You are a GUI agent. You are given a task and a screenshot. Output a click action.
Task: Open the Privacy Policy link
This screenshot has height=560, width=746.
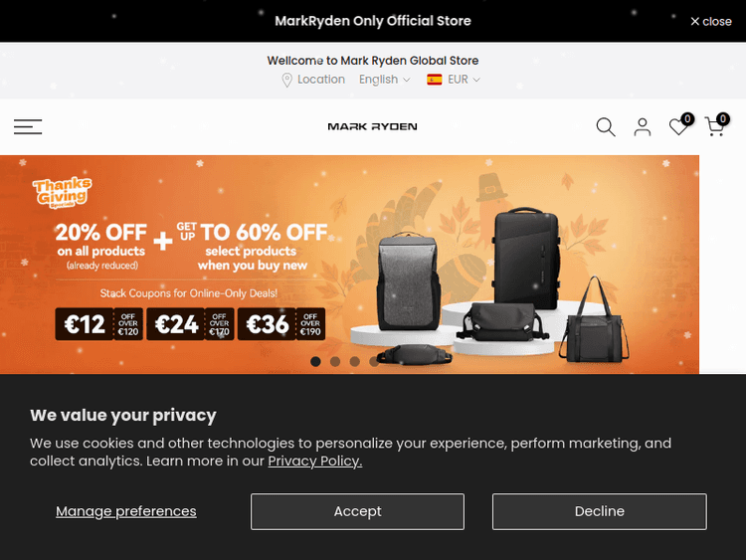point(315,462)
